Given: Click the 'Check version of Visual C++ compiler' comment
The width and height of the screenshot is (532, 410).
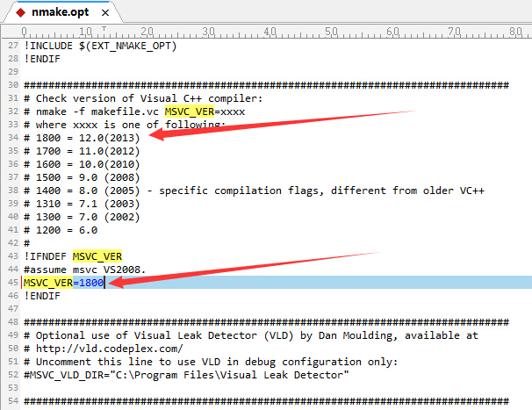Looking at the screenshot, I should (143, 98).
